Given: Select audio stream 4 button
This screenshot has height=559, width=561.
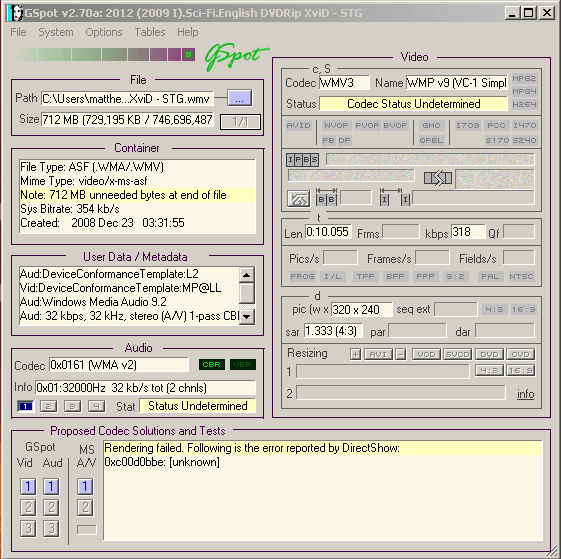Looking at the screenshot, I should [96, 406].
